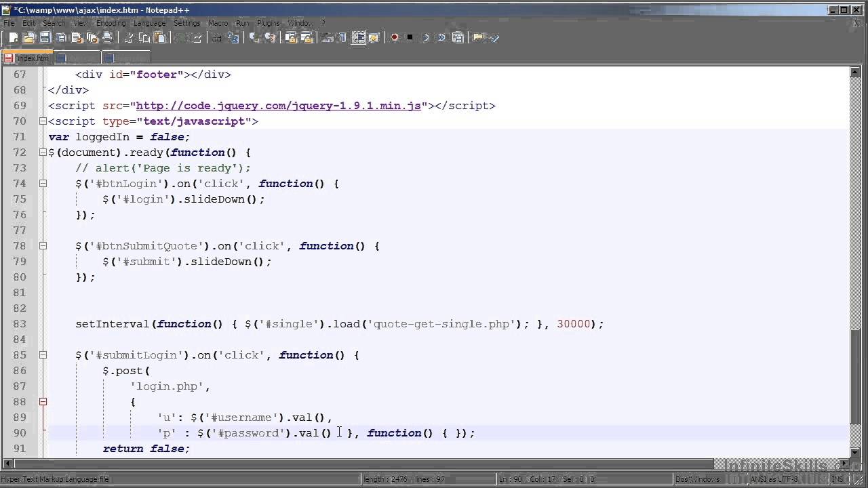Viewport: 868px width, 488px height.
Task: Click the vertical scrollbar down arrow
Action: tap(856, 451)
